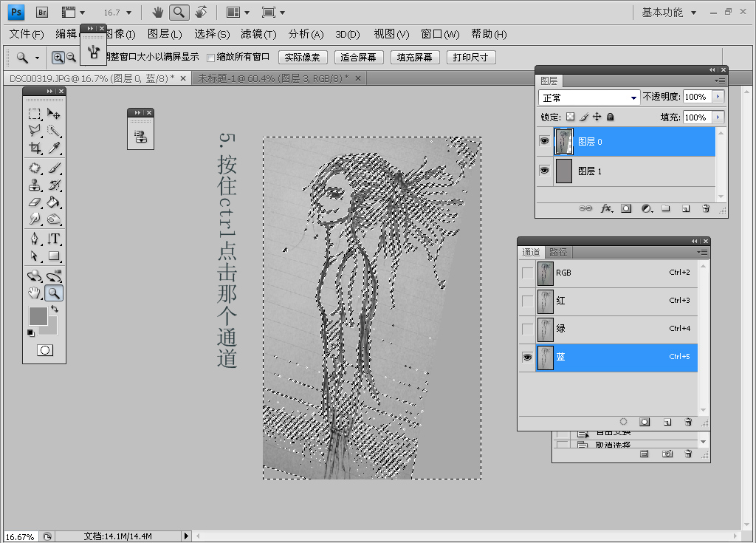Click the foreground color swatch
This screenshot has height=543, width=756.
point(38,316)
